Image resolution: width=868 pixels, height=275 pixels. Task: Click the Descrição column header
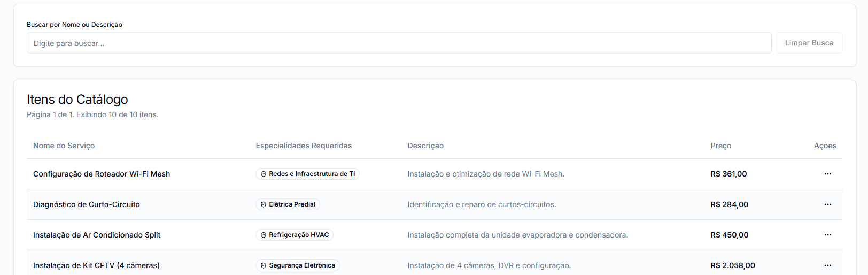[425, 146]
